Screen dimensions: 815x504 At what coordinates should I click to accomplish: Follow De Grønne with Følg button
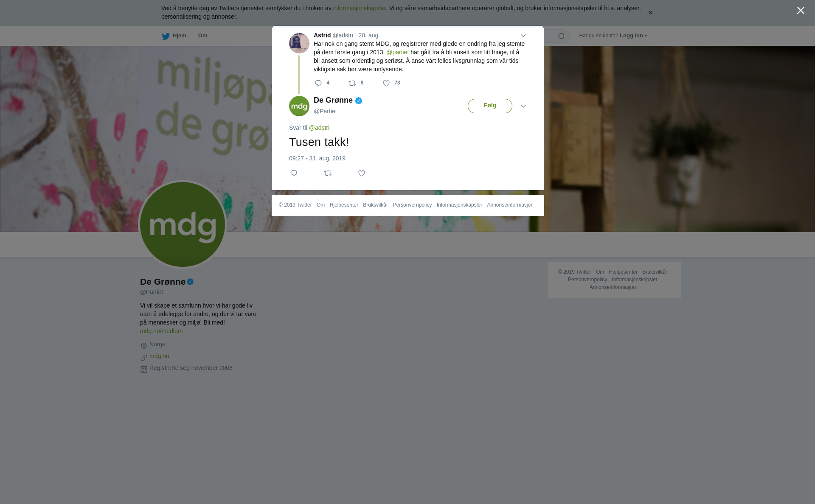(x=490, y=106)
